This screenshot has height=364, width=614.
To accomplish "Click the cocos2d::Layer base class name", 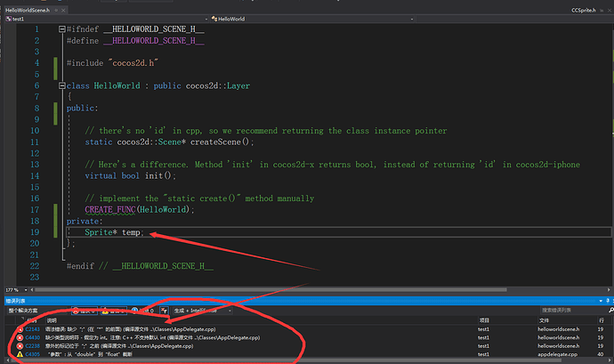I will coord(218,85).
